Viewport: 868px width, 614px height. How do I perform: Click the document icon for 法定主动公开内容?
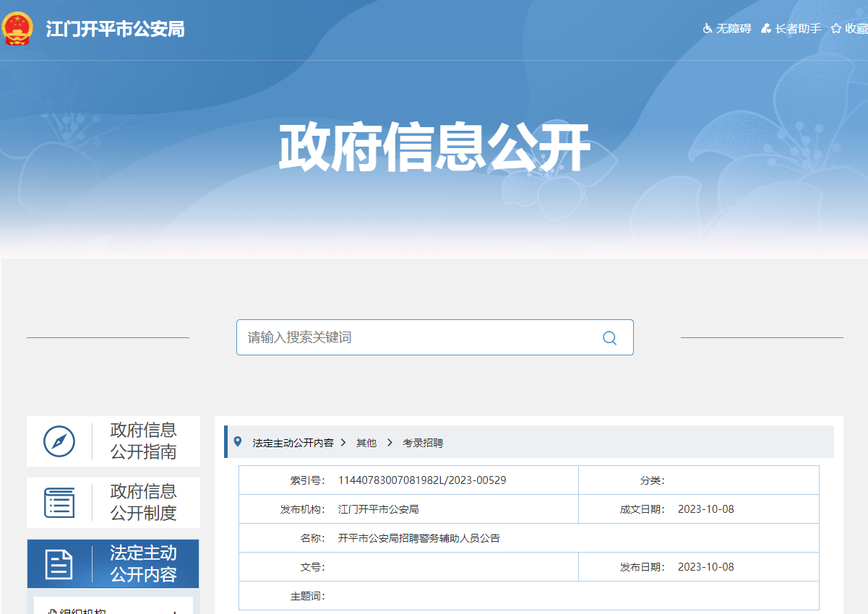tap(59, 564)
